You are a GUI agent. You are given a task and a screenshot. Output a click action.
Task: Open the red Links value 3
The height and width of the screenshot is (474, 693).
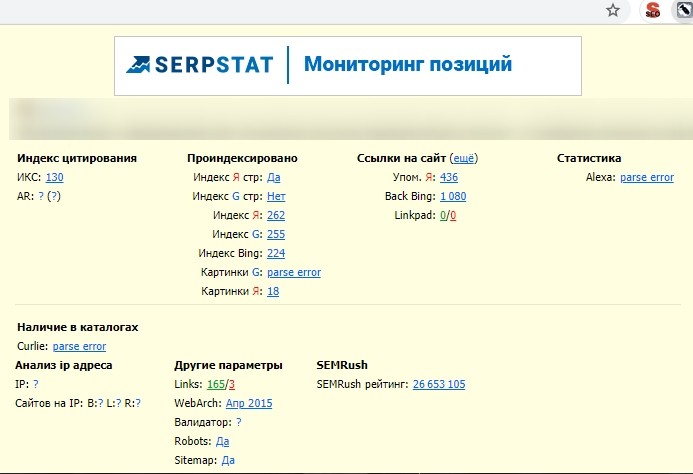point(232,384)
